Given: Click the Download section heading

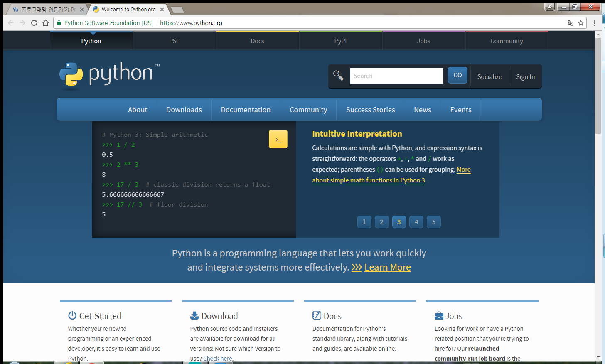Looking at the screenshot, I should 219,316.
